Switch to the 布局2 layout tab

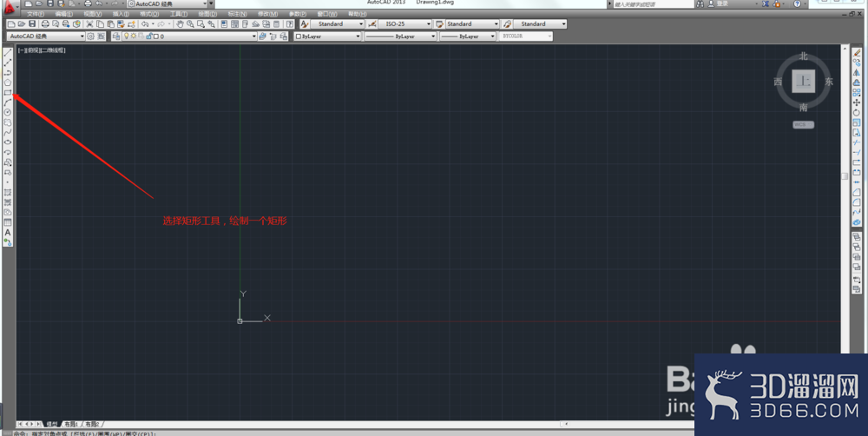[x=92, y=425]
